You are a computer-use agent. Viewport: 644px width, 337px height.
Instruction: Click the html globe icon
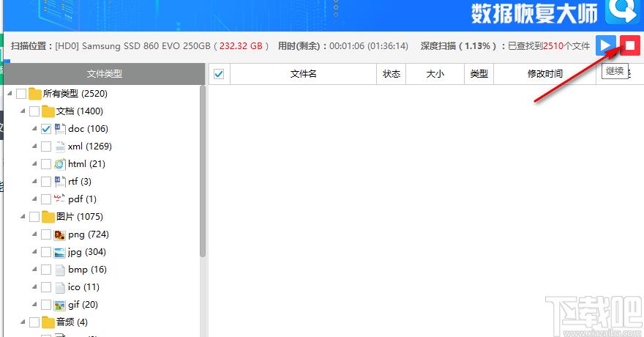pyautogui.click(x=60, y=164)
